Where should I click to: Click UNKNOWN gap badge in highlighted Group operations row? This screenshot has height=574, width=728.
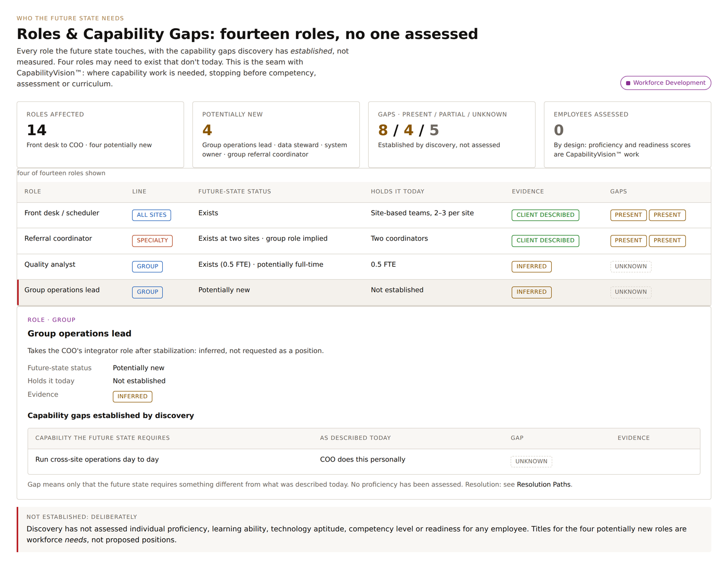[631, 292]
